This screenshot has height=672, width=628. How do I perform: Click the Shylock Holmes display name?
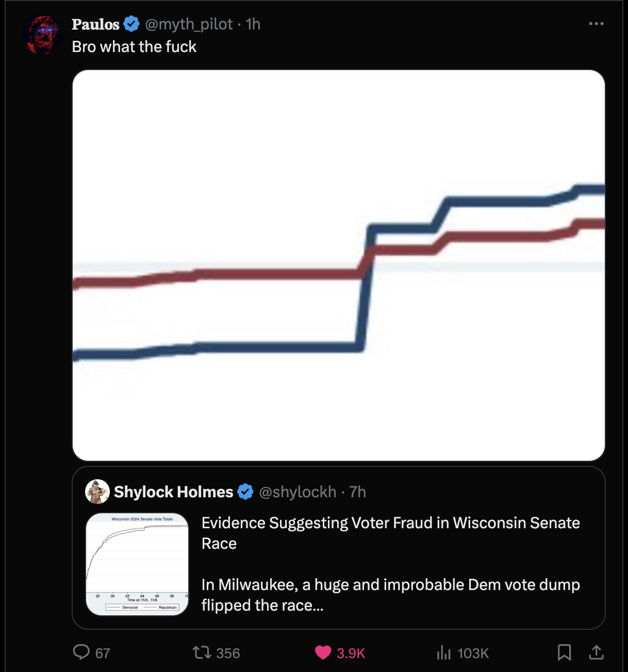click(x=173, y=492)
